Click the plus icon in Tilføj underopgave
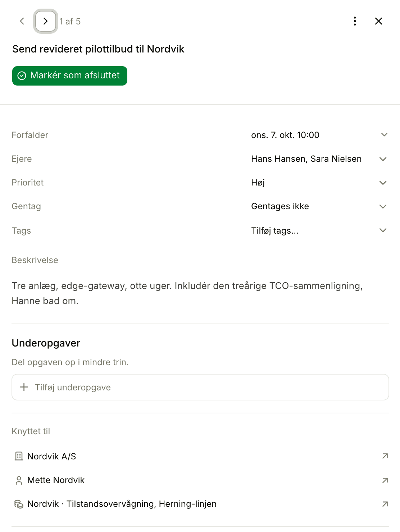The width and height of the screenshot is (400, 532). tap(24, 387)
